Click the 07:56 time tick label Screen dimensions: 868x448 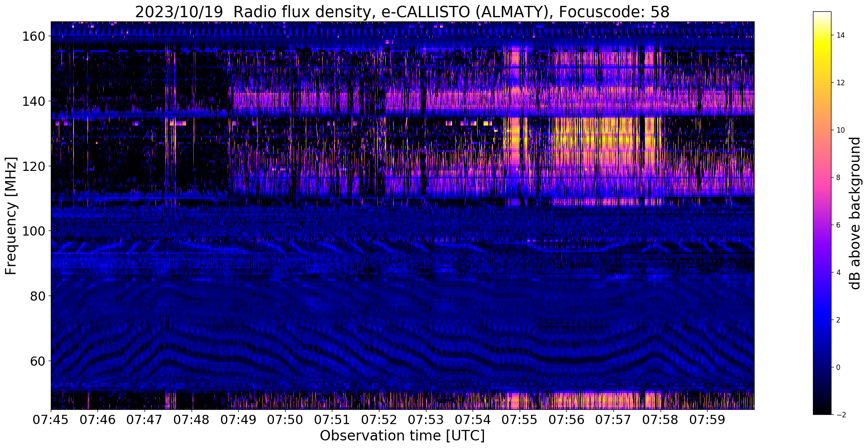[x=567, y=420]
